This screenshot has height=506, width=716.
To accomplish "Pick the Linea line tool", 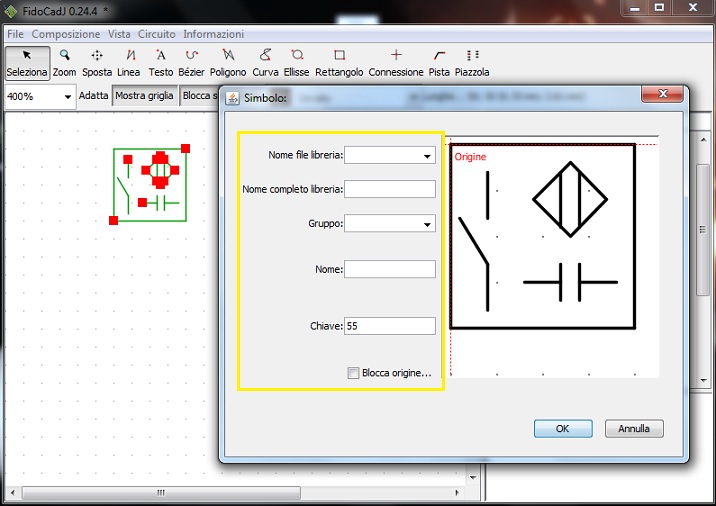I will [x=129, y=62].
